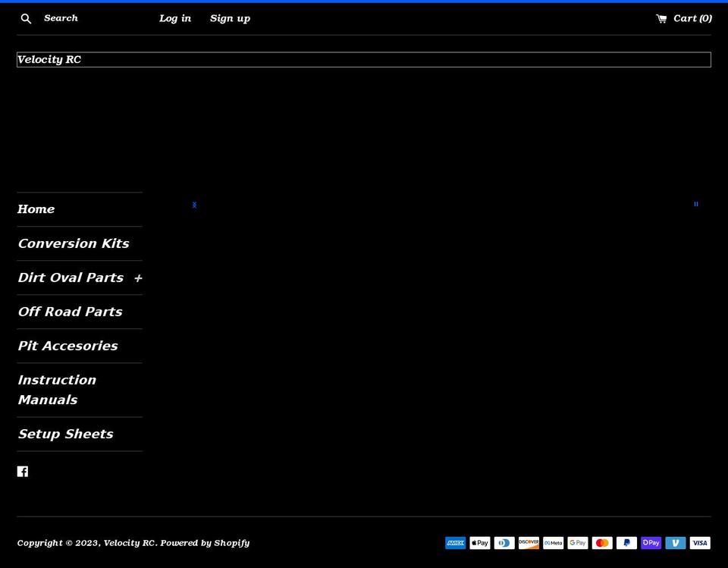The image size is (728, 568).
Task: Click the Visa payment icon
Action: point(700,543)
